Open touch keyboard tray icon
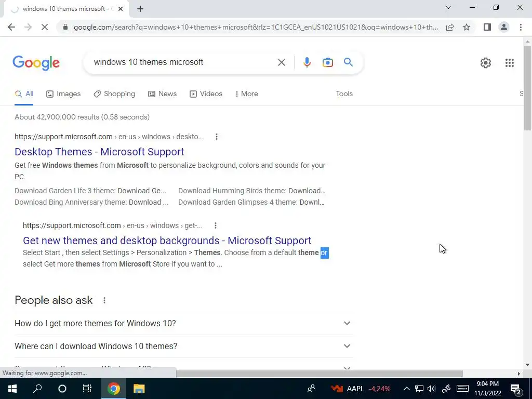The width and height of the screenshot is (532, 399). click(x=462, y=389)
